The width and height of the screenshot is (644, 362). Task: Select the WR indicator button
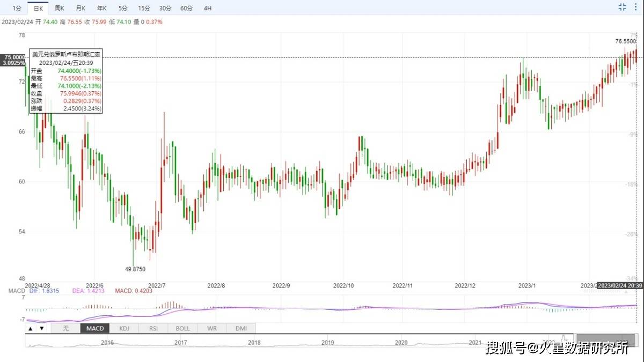(212, 328)
